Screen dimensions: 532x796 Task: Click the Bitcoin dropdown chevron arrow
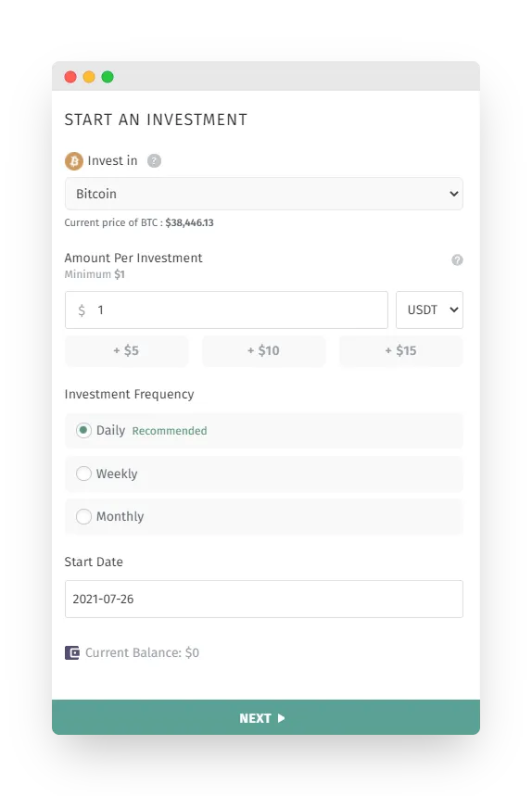tap(454, 194)
